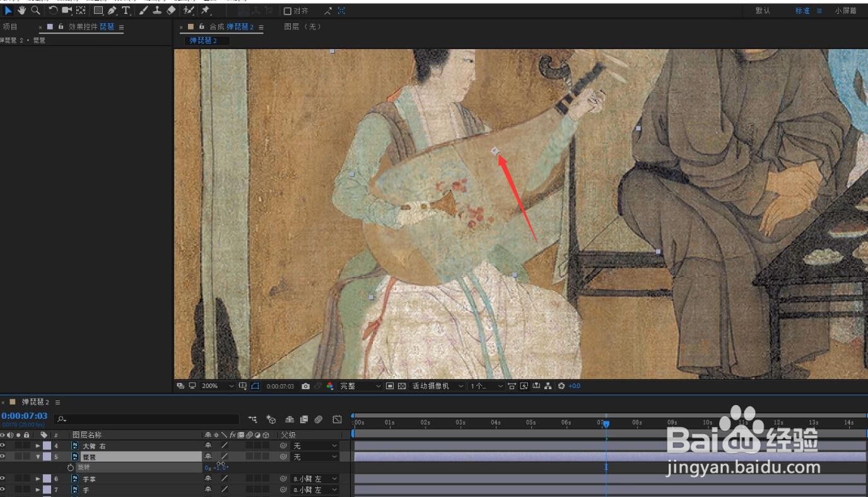Viewport: 868px width, 497px height.
Task: Select the Eraser tool
Action: tap(171, 11)
